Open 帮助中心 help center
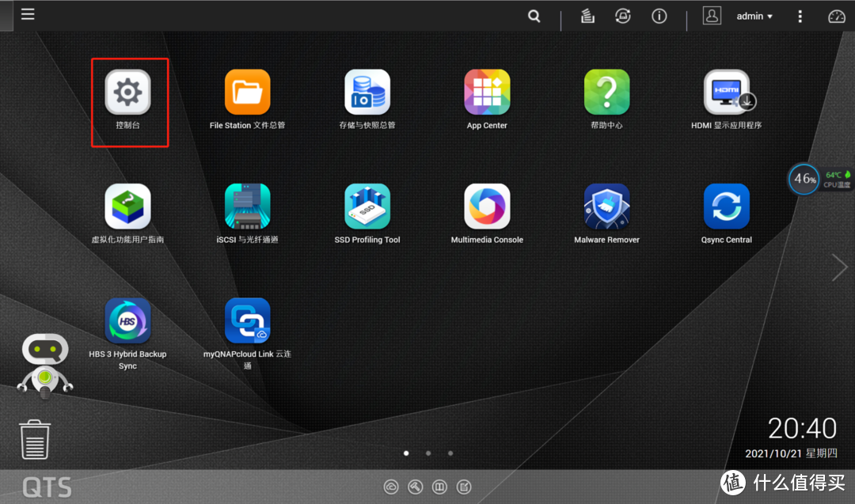855x504 pixels. point(607,92)
